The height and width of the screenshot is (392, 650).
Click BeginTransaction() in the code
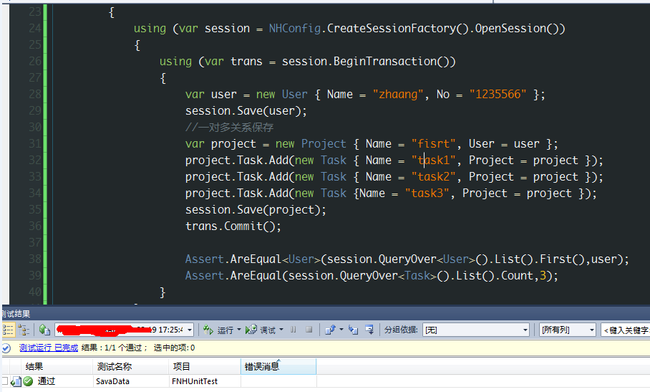coord(394,62)
